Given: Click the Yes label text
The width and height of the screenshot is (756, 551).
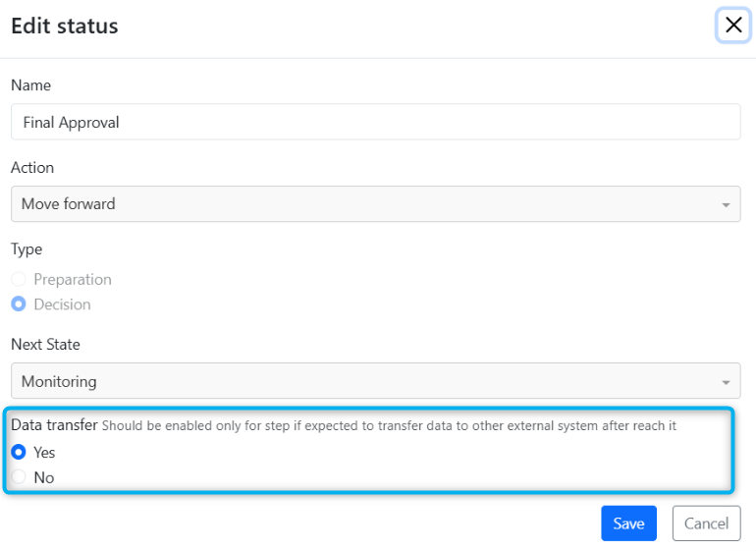Looking at the screenshot, I should coord(44,453).
